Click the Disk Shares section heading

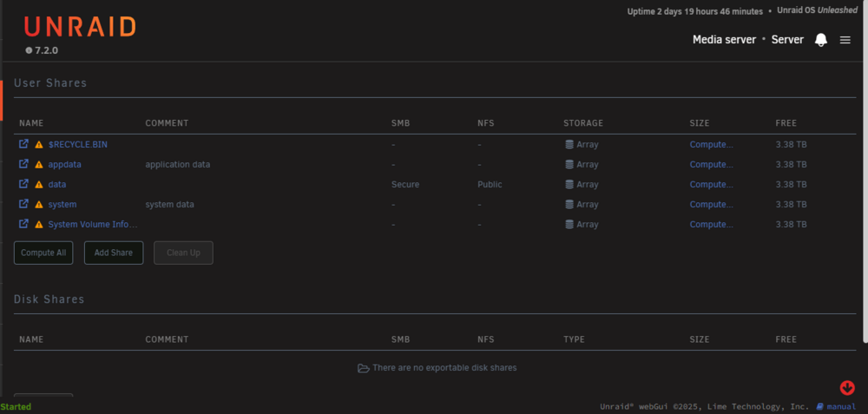click(x=49, y=299)
